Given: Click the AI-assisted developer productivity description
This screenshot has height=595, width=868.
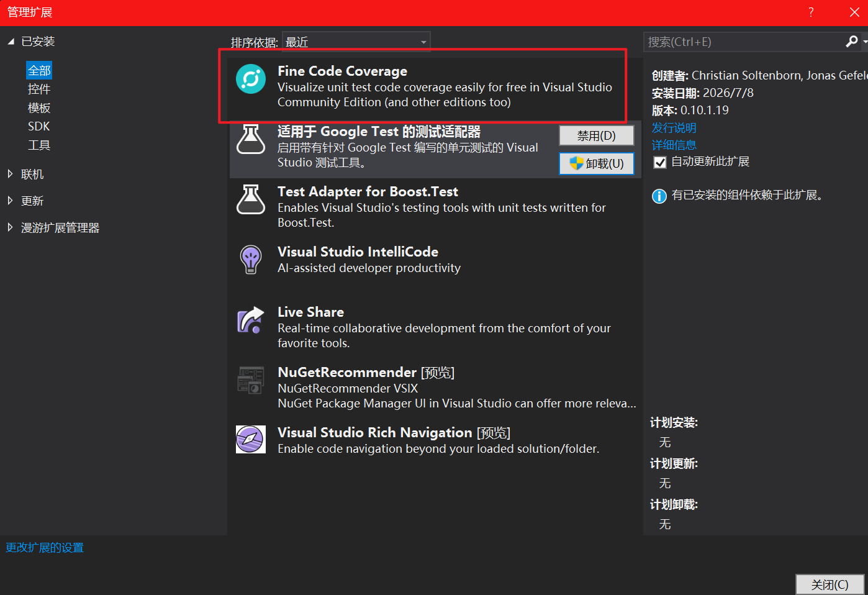Looking at the screenshot, I should click(x=369, y=268).
